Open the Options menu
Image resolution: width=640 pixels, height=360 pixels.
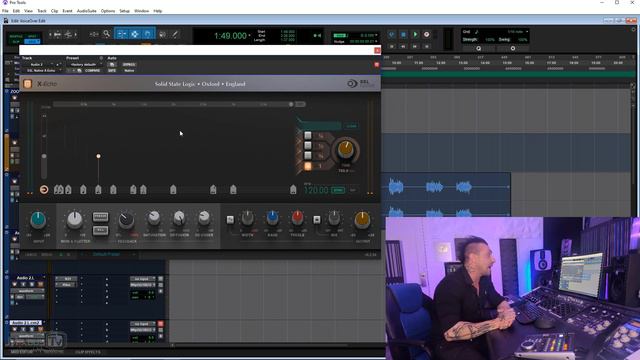coord(108,11)
